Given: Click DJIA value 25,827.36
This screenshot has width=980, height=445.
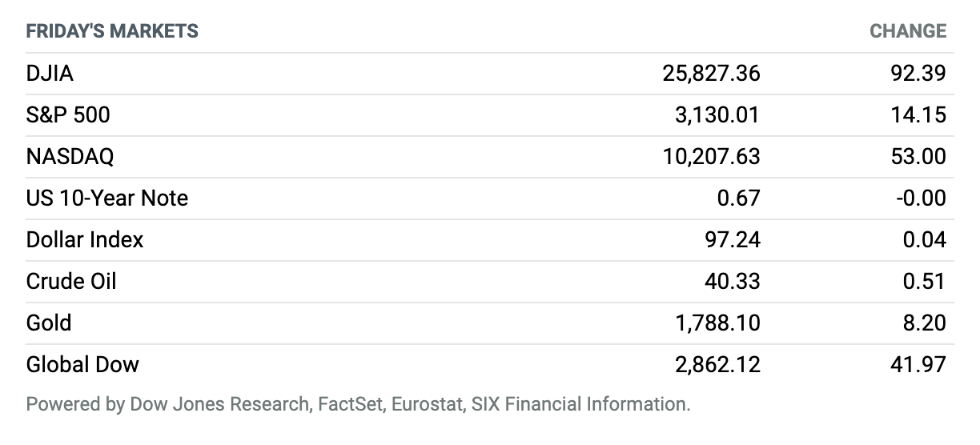Looking at the screenshot, I should click(x=711, y=74).
